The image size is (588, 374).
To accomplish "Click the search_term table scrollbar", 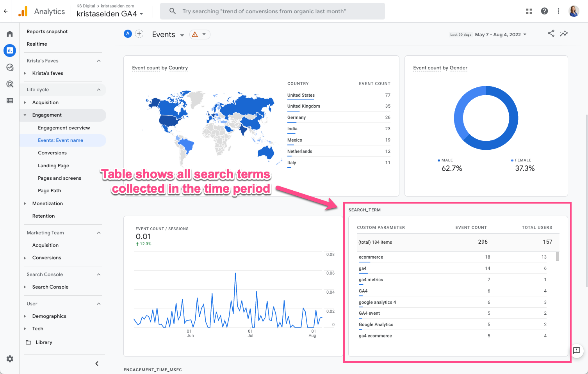I will (x=558, y=256).
